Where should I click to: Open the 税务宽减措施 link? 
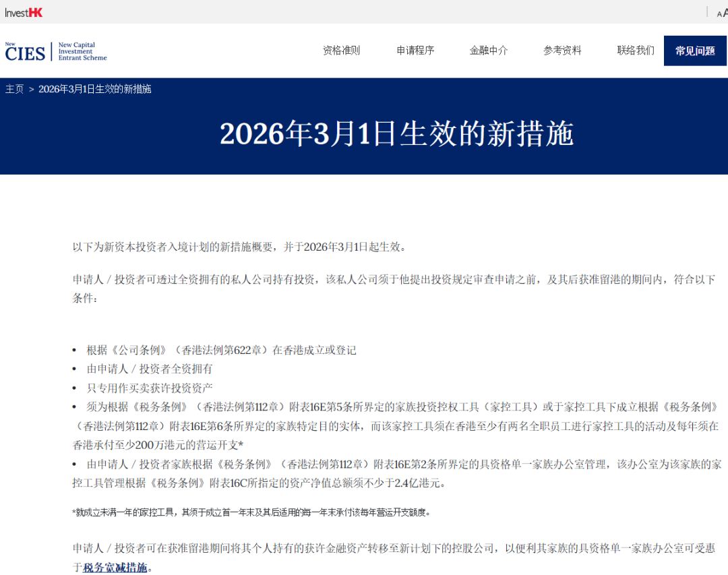click(115, 568)
